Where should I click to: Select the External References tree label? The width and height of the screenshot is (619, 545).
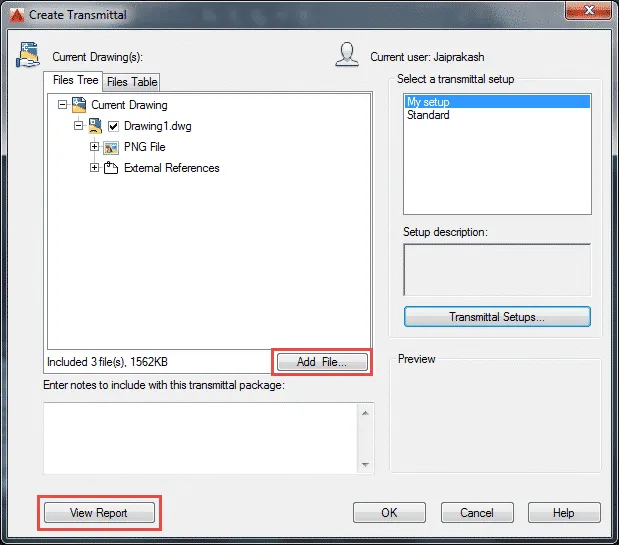tap(171, 168)
